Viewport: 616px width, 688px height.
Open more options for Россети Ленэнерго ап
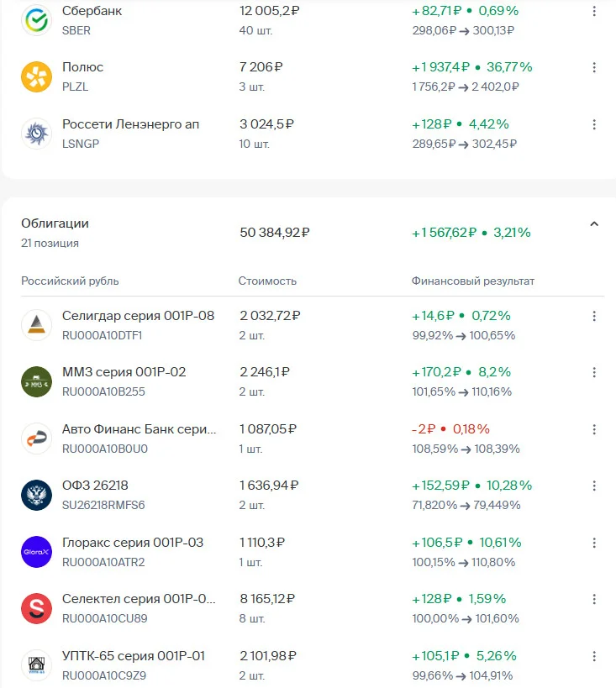pyautogui.click(x=594, y=124)
